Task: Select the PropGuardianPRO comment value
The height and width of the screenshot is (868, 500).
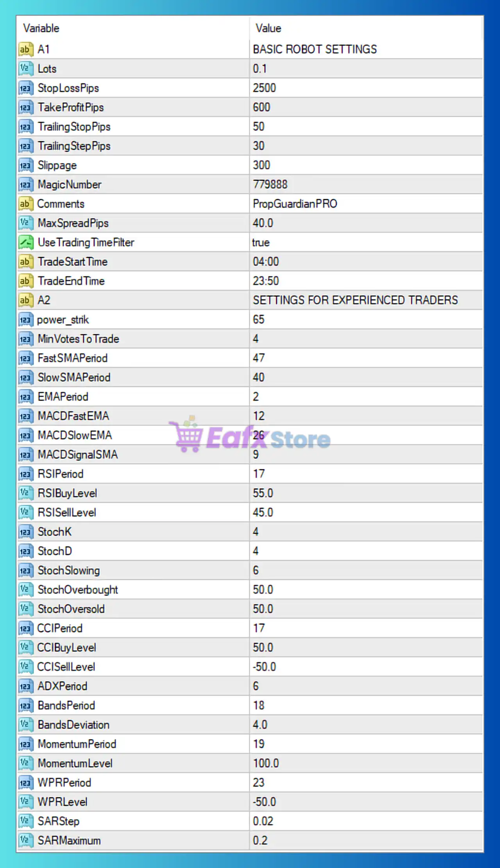Action: tap(295, 204)
